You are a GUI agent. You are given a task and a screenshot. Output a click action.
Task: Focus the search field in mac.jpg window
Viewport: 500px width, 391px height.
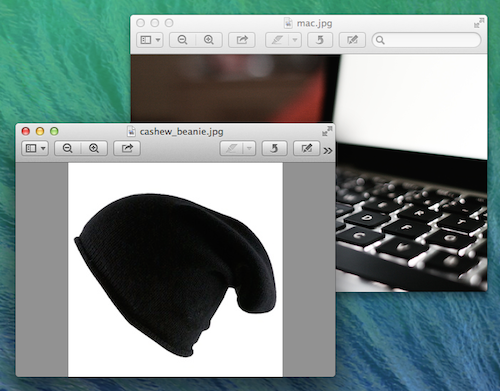pyautogui.click(x=426, y=40)
